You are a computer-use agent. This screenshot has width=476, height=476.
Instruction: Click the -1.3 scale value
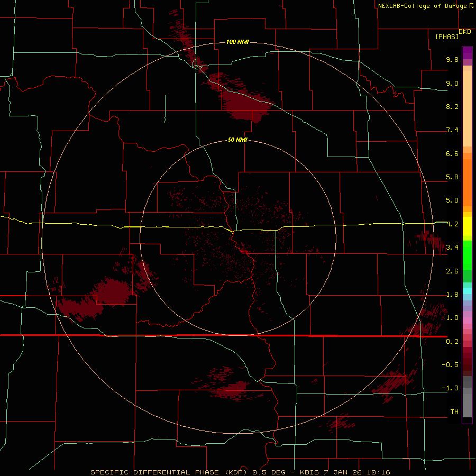(x=450, y=388)
